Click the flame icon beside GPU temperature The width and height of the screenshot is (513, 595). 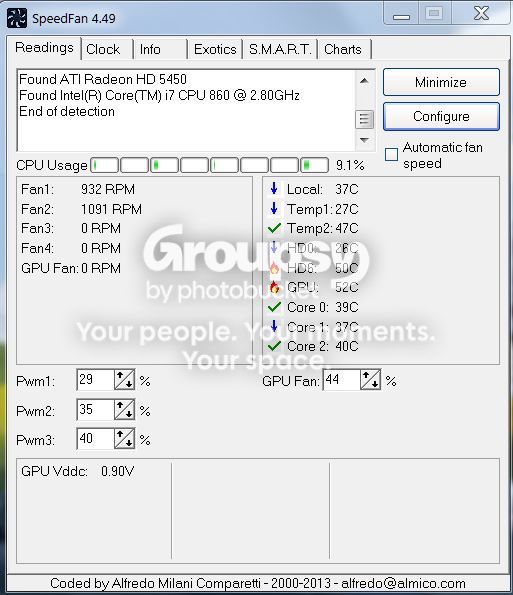274,287
